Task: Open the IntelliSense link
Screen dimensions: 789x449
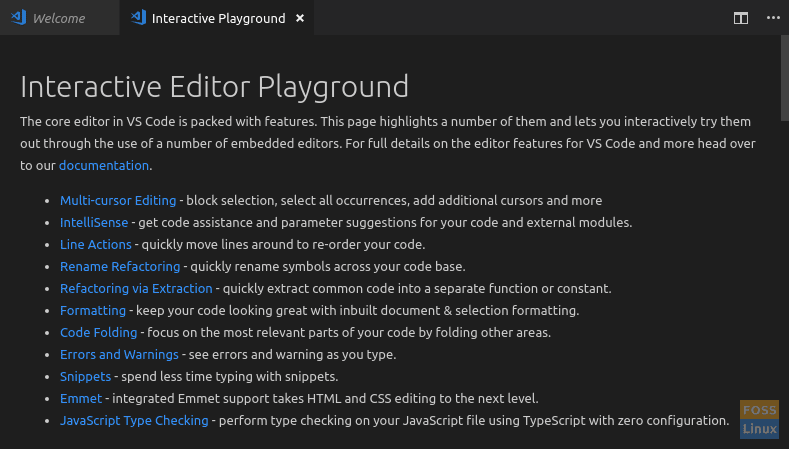Action: pyautogui.click(x=94, y=222)
